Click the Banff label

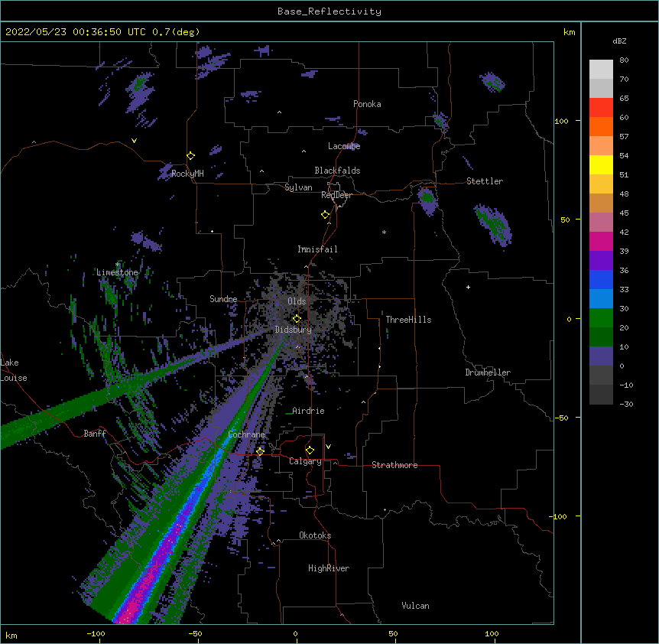click(95, 434)
